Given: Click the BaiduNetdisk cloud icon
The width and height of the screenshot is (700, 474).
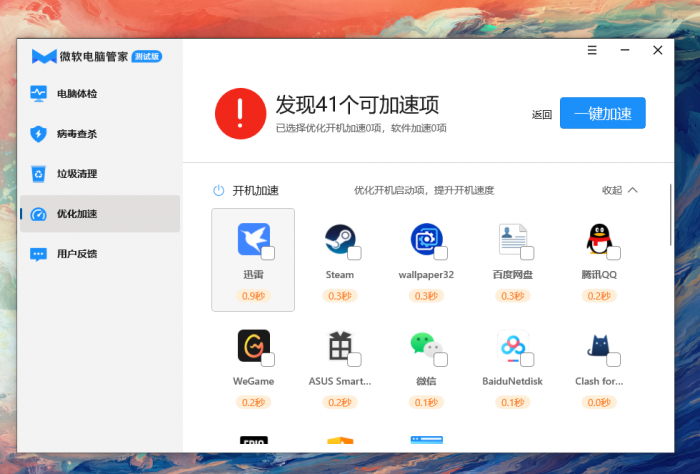Looking at the screenshot, I should pyautogui.click(x=512, y=346).
